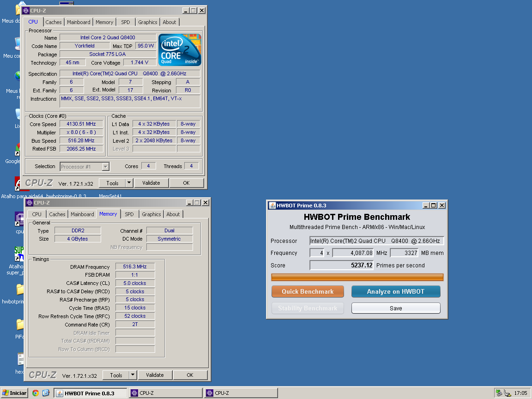Screen dimensions: 532x399
Task: Click the Score field showing 5237.12
Action: (341, 266)
